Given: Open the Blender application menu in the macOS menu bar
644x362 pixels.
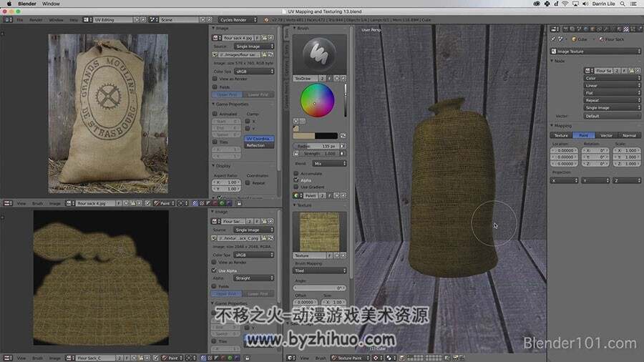Looking at the screenshot, I should pos(27,4).
